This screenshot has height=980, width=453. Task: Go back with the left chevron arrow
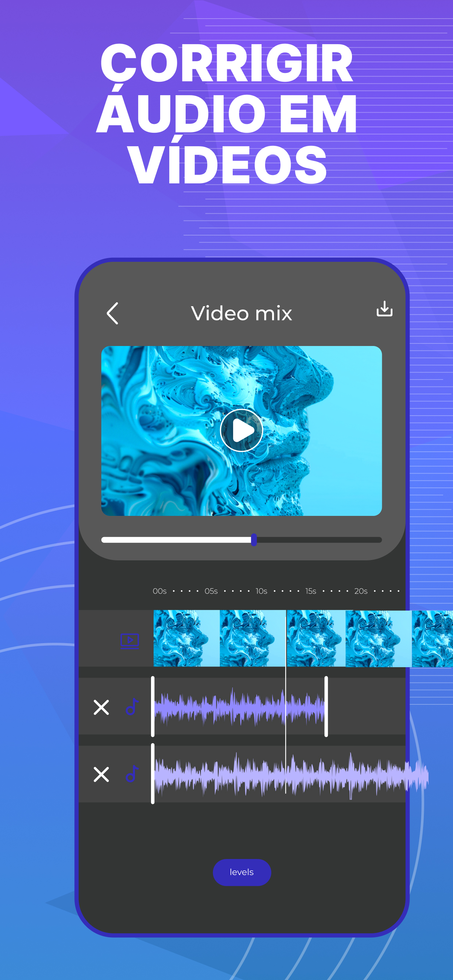112,314
